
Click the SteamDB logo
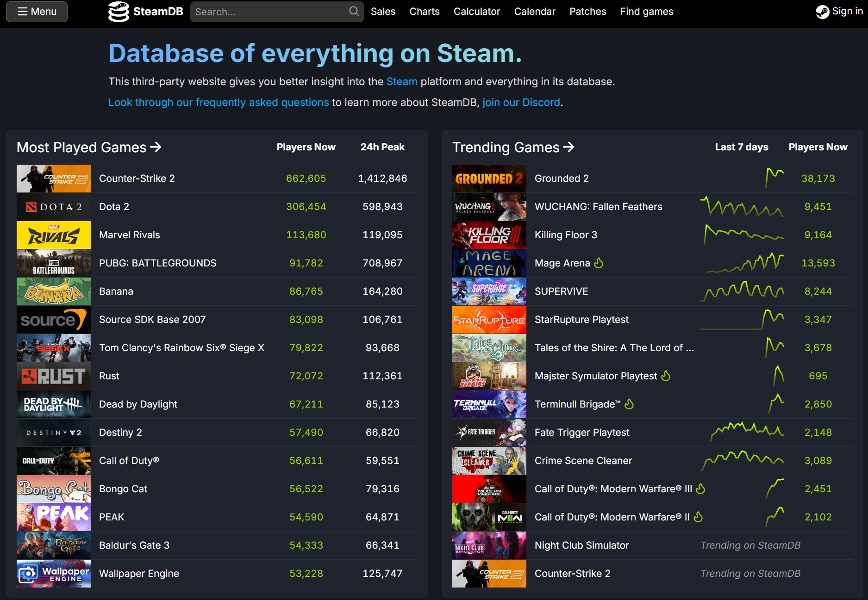point(145,12)
